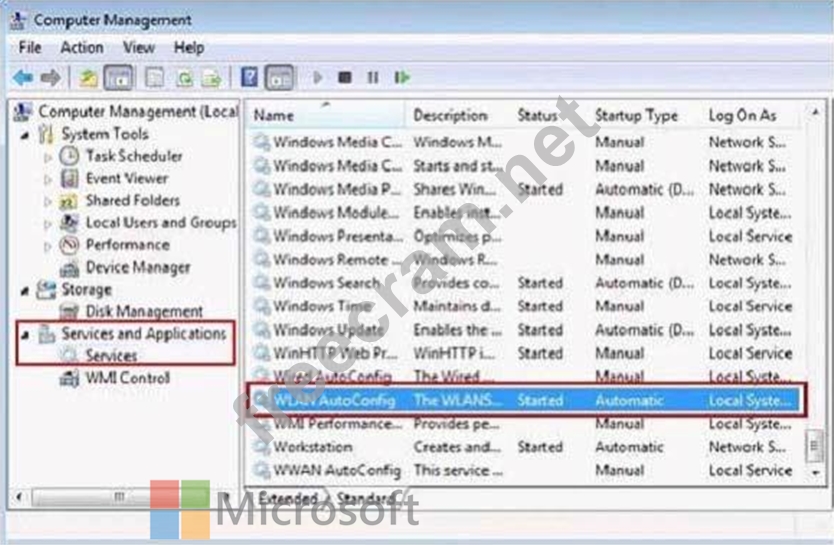Click the Task Scheduler clock icon

(x=69, y=156)
